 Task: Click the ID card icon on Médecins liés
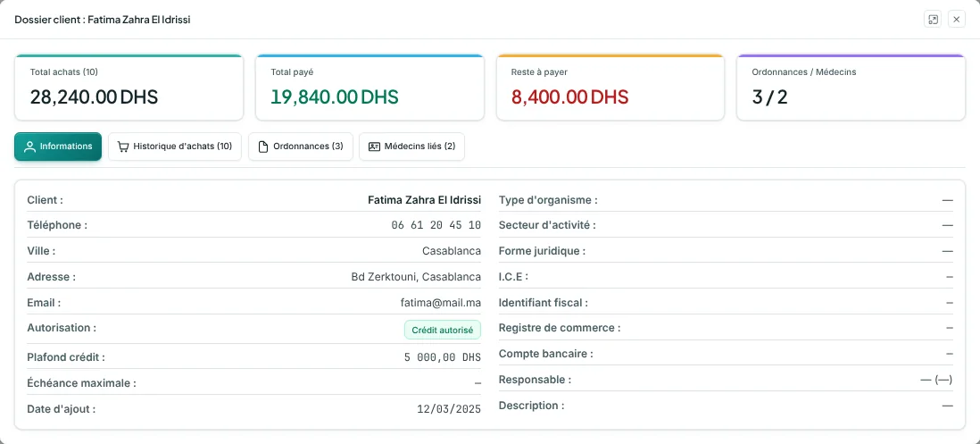click(x=374, y=147)
